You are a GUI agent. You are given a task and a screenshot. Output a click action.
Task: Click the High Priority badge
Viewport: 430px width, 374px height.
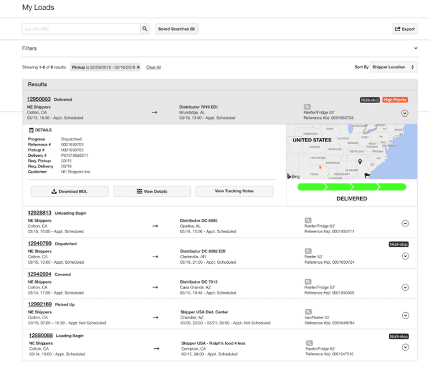click(395, 100)
